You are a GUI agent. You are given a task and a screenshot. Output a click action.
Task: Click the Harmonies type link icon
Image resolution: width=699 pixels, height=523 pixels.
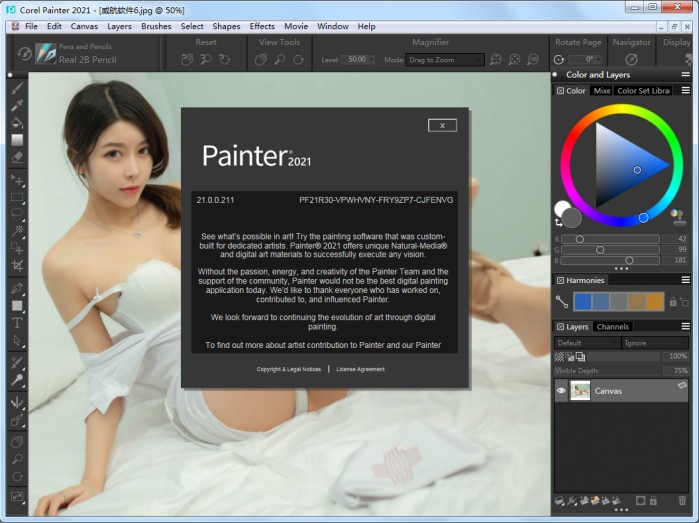[562, 302]
